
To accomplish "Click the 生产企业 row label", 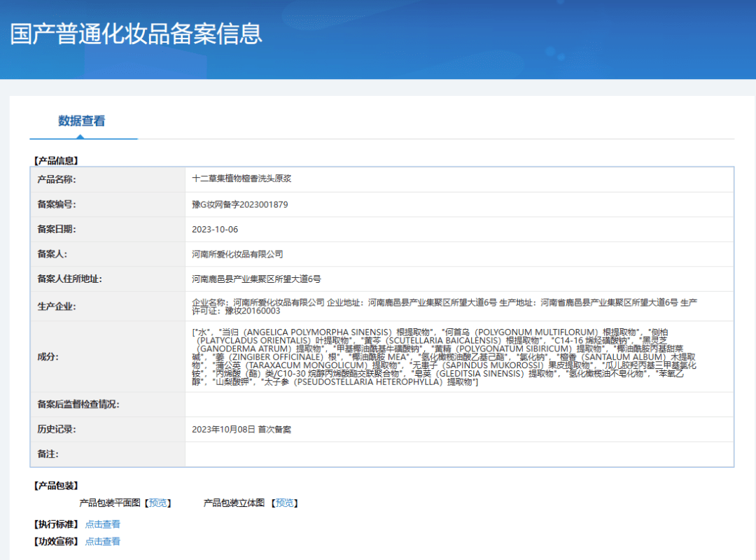I will click(x=57, y=307).
